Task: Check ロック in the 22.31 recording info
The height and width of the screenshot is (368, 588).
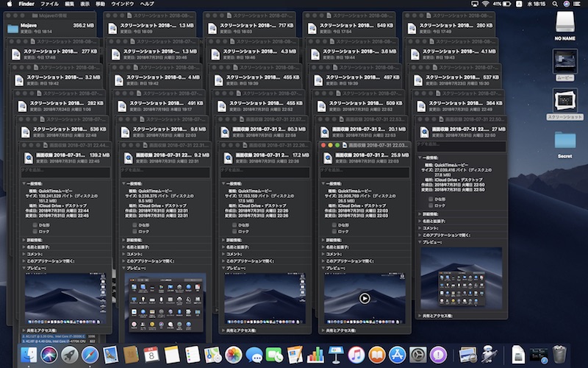Action: (x=135, y=231)
